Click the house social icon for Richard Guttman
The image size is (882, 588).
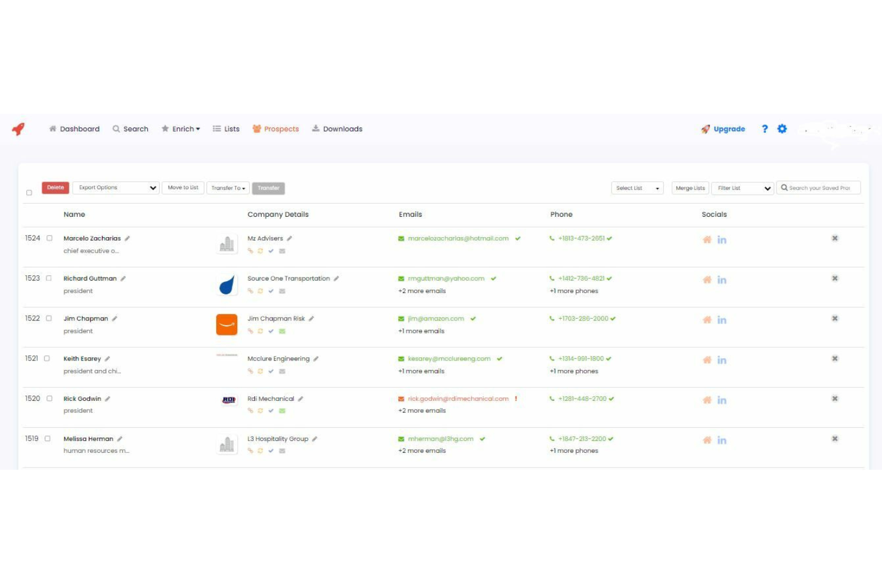[707, 279]
